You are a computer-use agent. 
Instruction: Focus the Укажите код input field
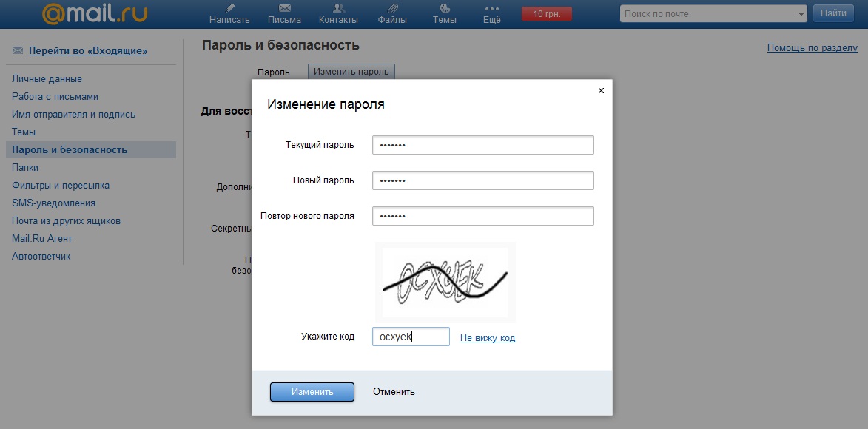(x=411, y=337)
